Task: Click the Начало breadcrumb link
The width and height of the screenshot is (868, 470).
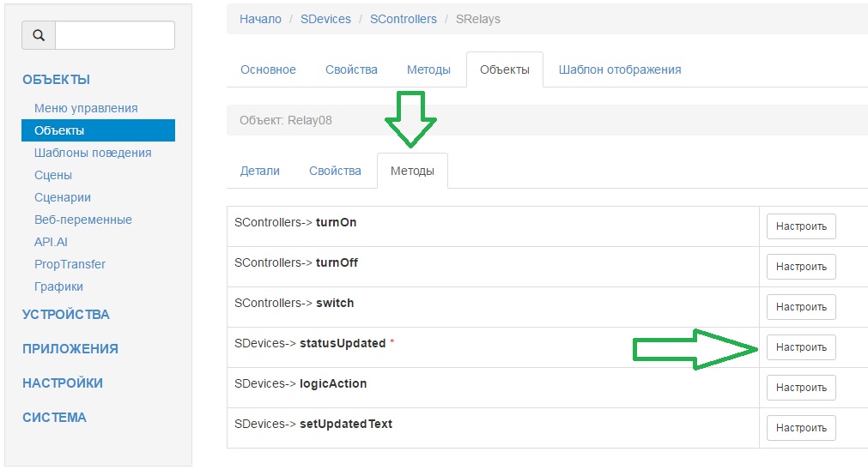Action: pos(260,19)
